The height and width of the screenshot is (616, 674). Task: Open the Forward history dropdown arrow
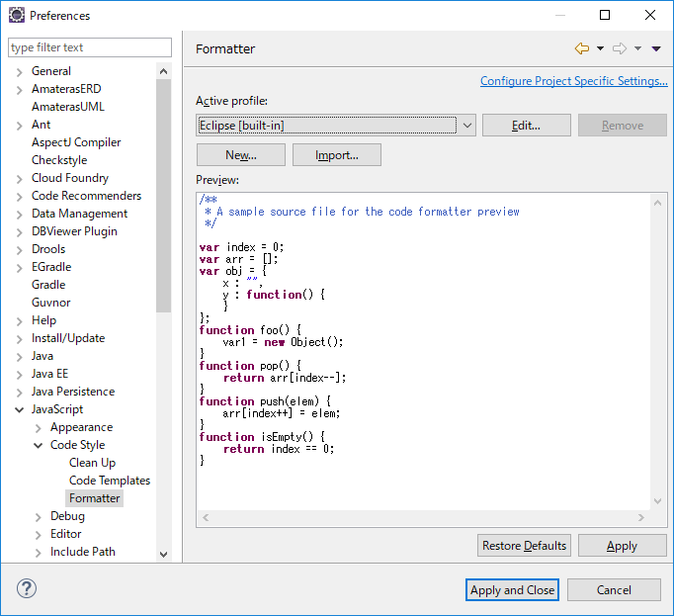tap(637, 48)
